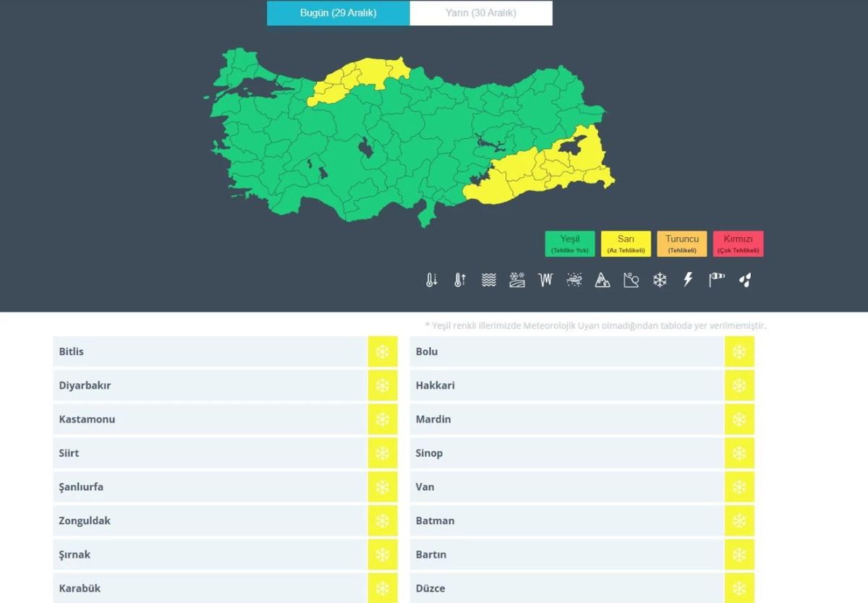Click the avalanche mountain icon

click(603, 280)
